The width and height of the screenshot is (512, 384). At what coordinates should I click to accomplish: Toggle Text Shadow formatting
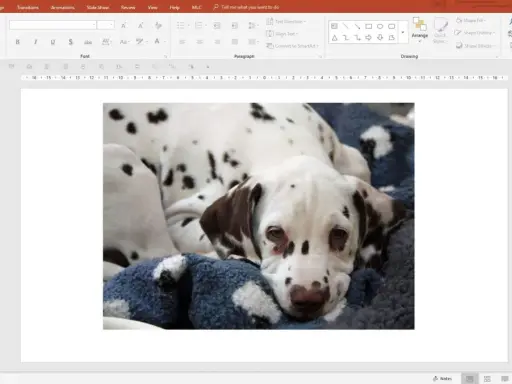tap(70, 42)
